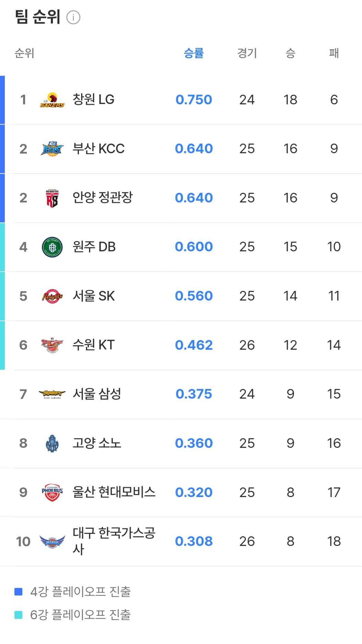This screenshot has width=362, height=644.
Task: Open 창원 LG team name link
Action: click(x=94, y=99)
